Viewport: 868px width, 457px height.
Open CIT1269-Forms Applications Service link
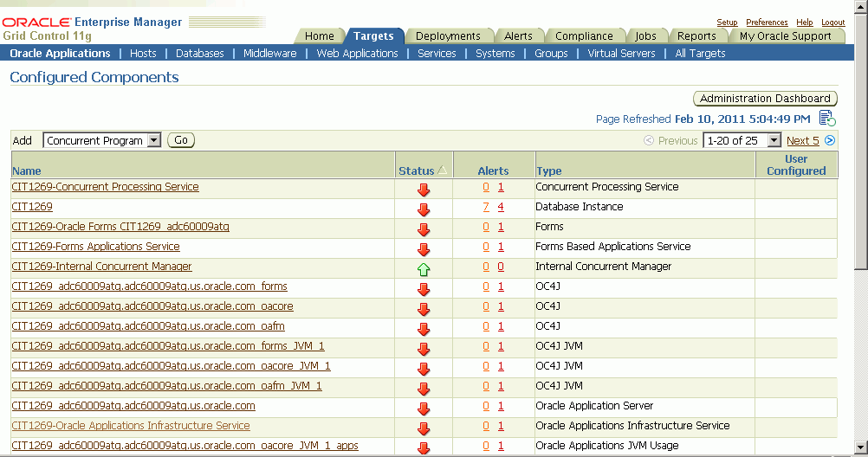[x=96, y=247]
